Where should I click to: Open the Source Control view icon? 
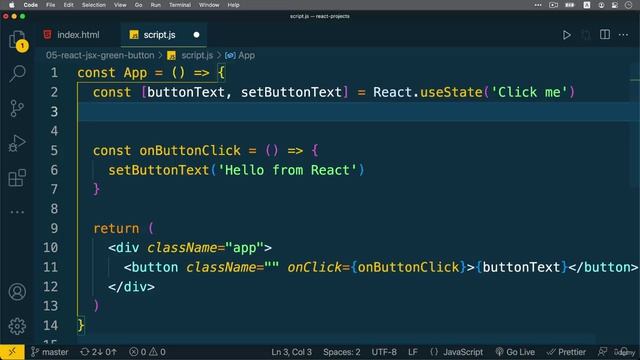[x=17, y=109]
